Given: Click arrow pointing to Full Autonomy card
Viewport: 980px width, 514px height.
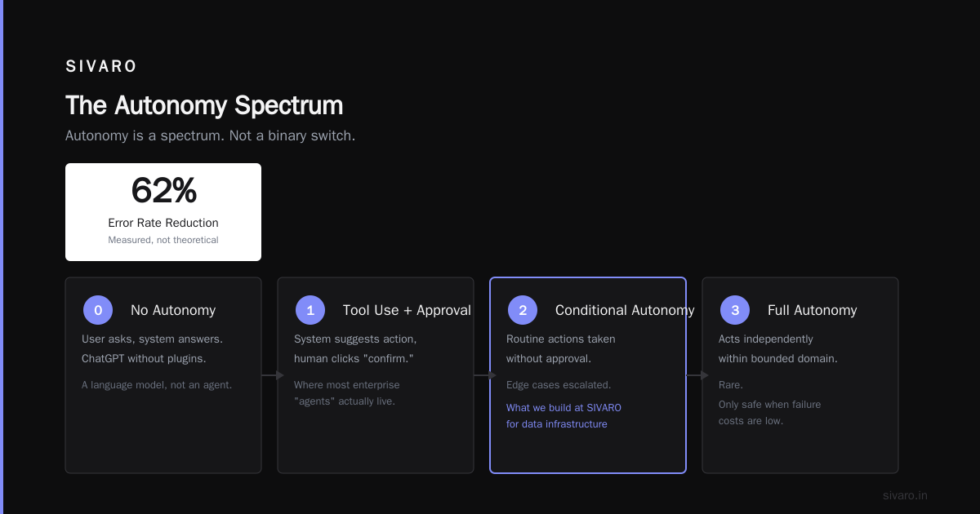Looking at the screenshot, I should coord(697,375).
